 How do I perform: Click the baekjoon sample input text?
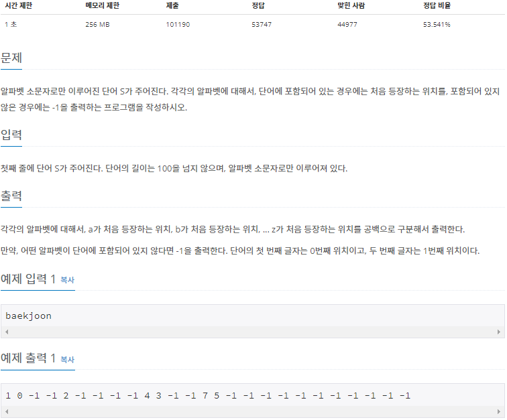click(x=28, y=316)
